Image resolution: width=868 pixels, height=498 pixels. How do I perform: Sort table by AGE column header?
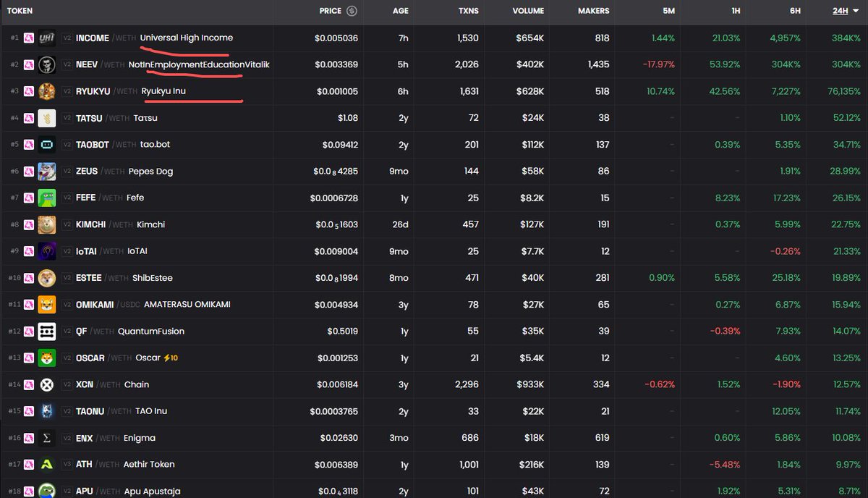(x=400, y=11)
